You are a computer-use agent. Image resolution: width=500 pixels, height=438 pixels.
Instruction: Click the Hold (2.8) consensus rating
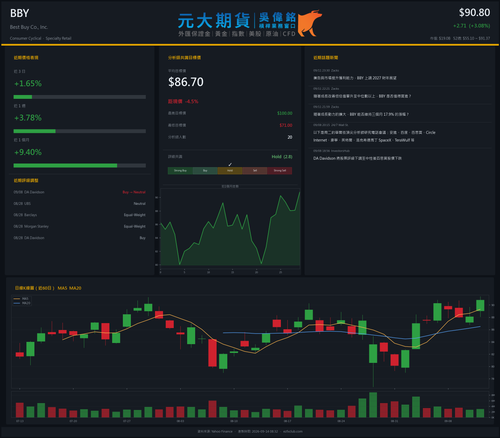(x=282, y=157)
